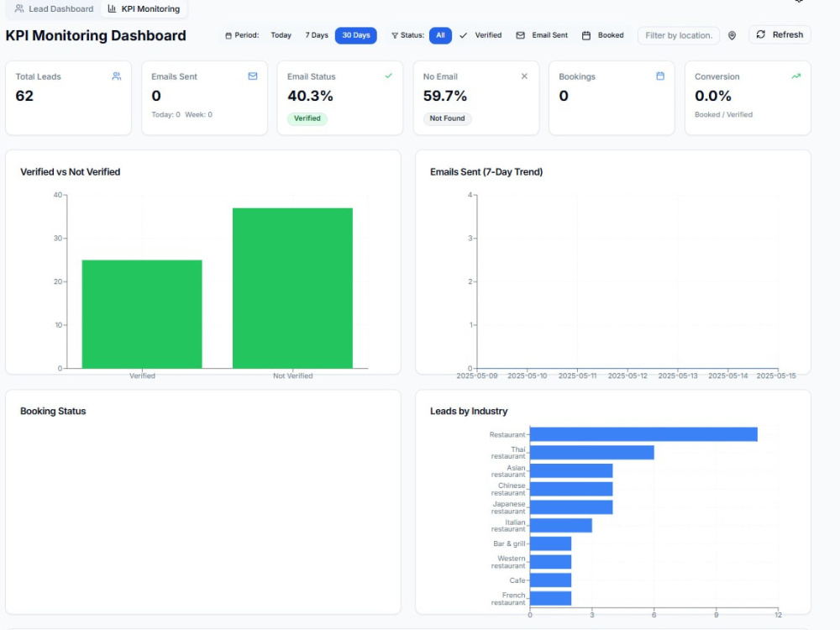This screenshot has height=630, width=840.
Task: Click the Emails Sent (7-Day Trend) title
Action: click(x=486, y=172)
